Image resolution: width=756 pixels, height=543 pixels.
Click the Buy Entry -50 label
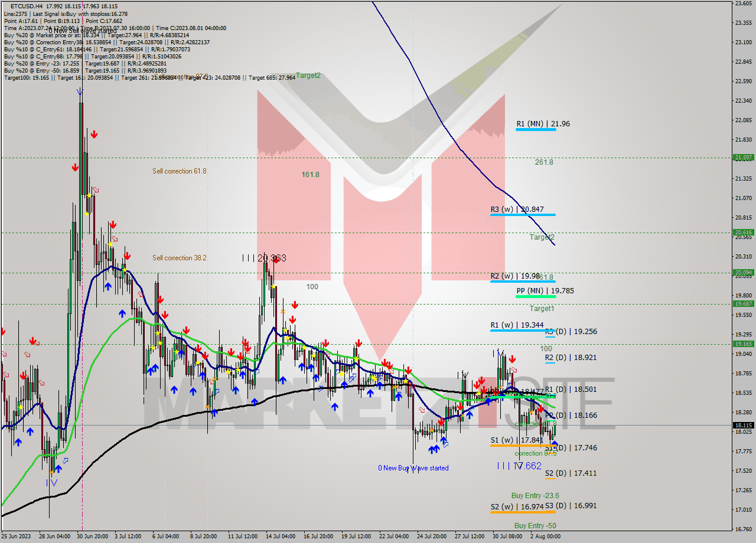coord(535,526)
